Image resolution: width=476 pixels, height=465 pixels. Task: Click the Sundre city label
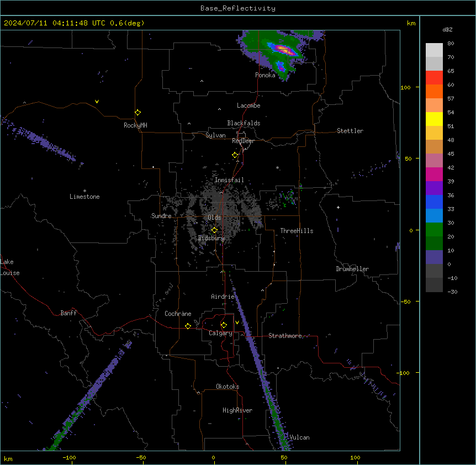(161, 216)
